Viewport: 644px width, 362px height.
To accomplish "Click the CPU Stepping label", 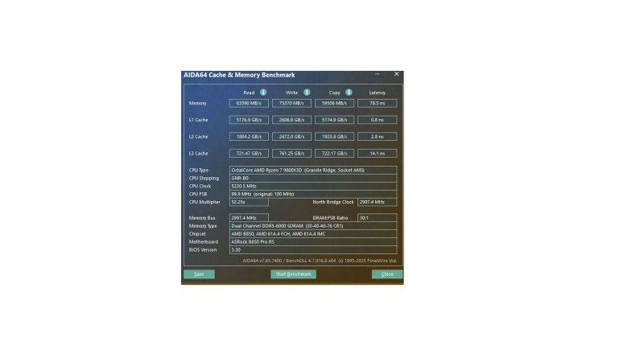I will (204, 178).
